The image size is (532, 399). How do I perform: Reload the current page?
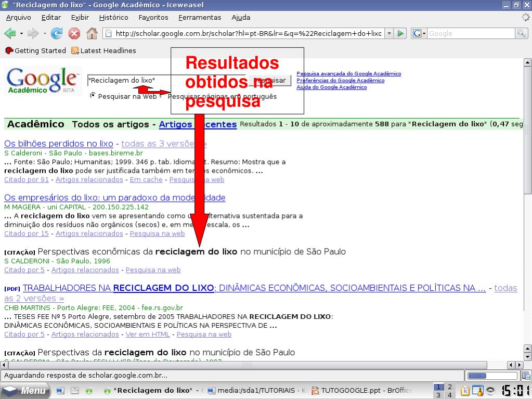(x=57, y=33)
